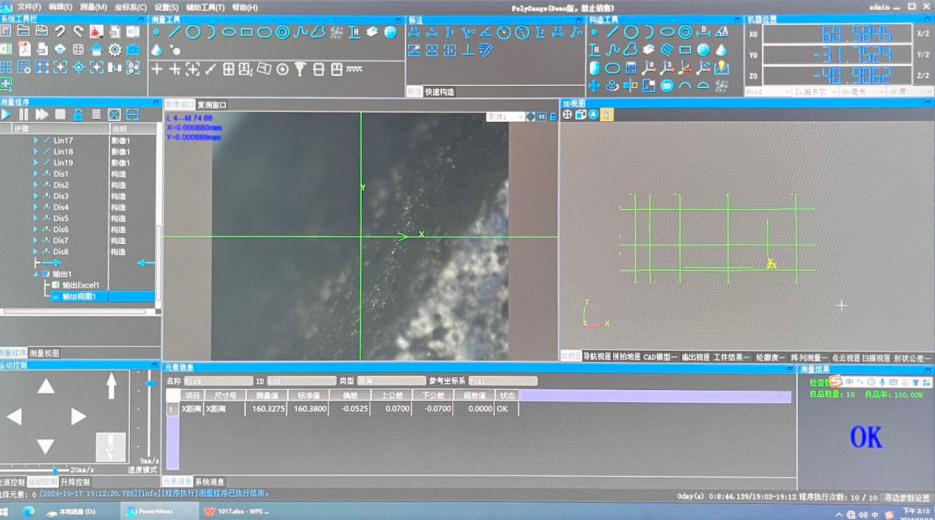Viewport: 935px width, 520px height.
Task: Collapse the 输出1 tree node
Action: (36, 274)
